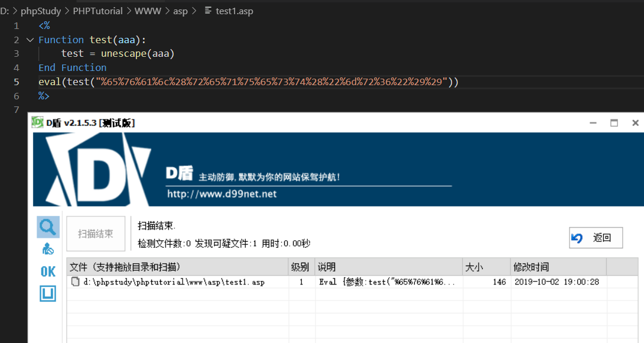Select the d:\phpstudy\phptutorial\www\asp\test1.asp result row
Image resolution: width=644 pixels, height=343 pixels.
tap(352, 281)
